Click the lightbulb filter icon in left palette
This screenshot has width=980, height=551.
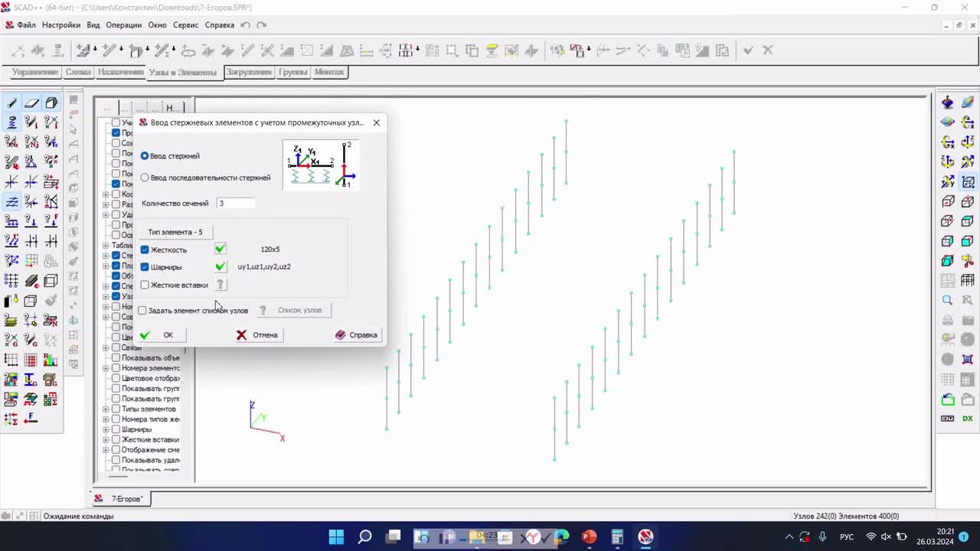point(11,301)
